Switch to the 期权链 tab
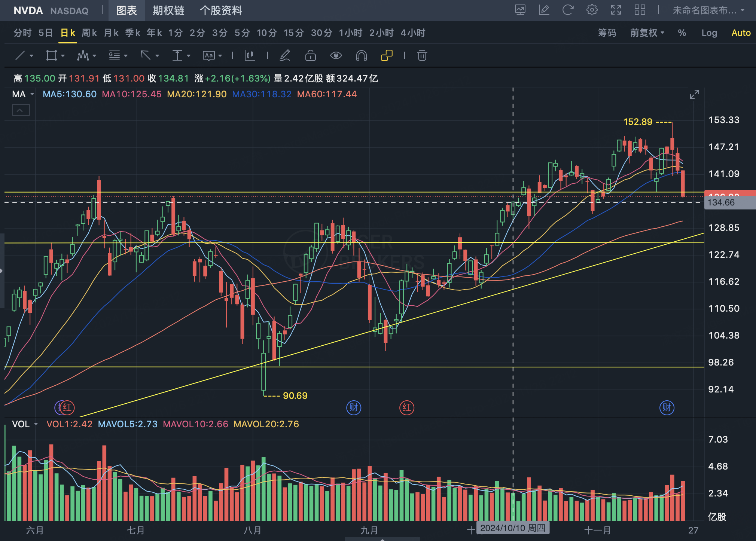 (x=168, y=10)
